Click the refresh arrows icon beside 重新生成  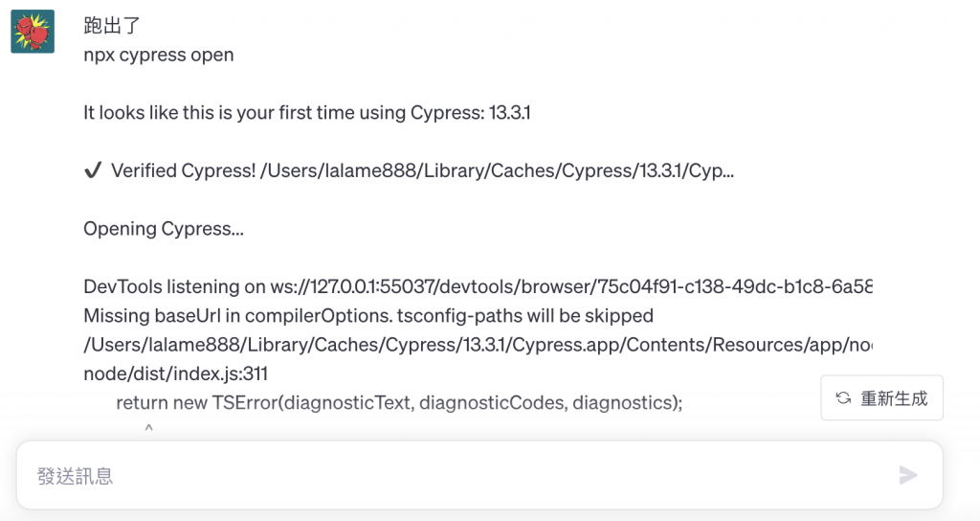[843, 398]
